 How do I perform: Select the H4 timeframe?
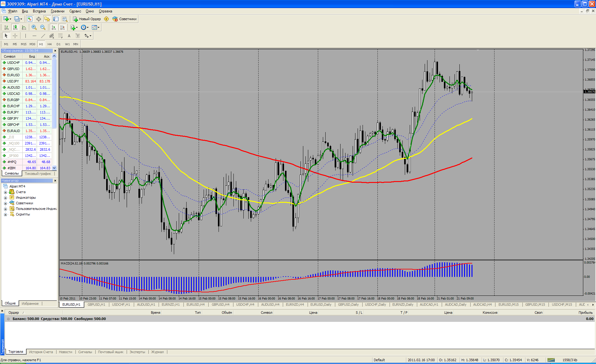click(50, 44)
